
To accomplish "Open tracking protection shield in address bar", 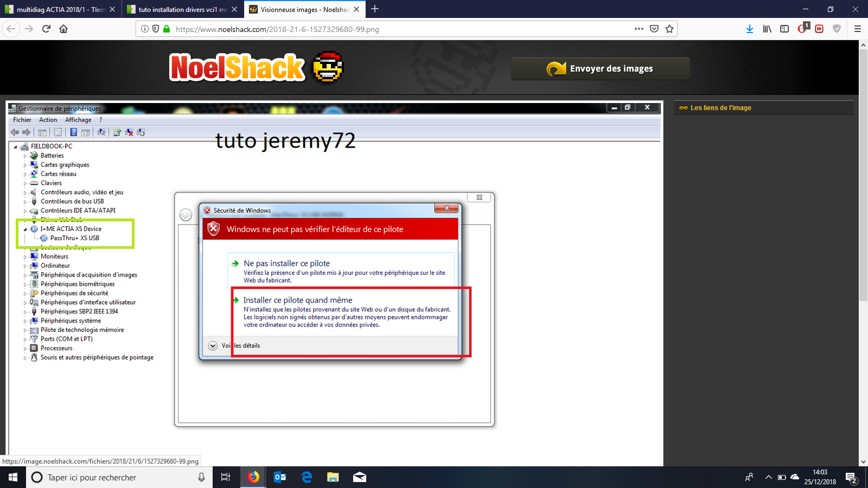I will tap(156, 29).
